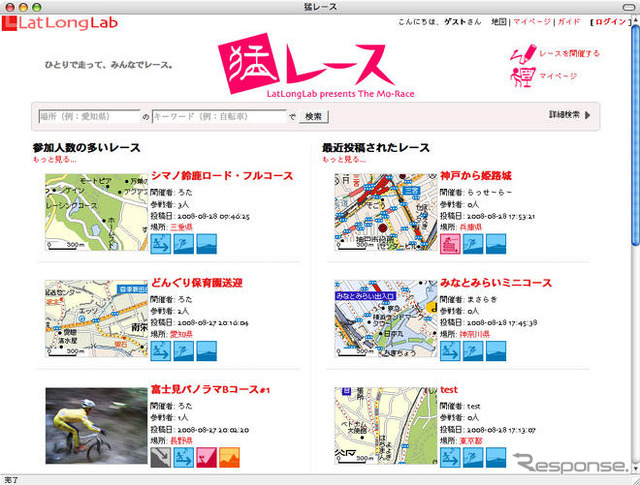Viewport: 640px width, 485px height.
Task: Click flat-course runner icon in test race card
Action: 450,458
